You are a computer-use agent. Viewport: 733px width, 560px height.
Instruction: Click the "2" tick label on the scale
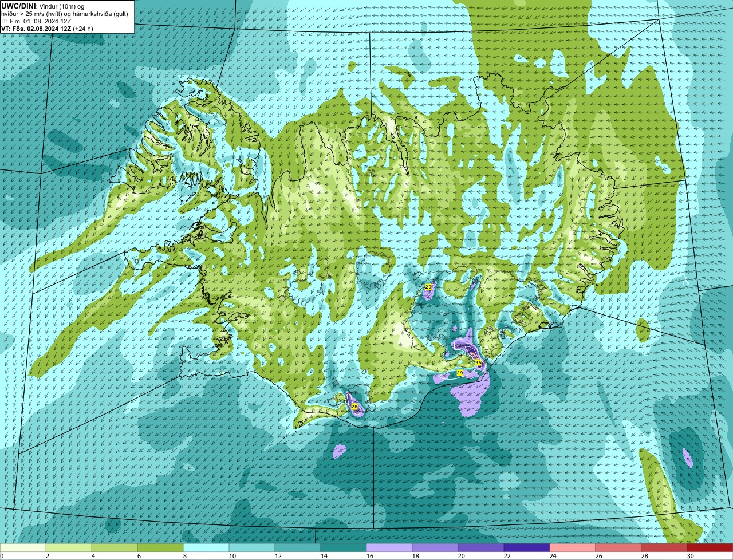coord(48,556)
